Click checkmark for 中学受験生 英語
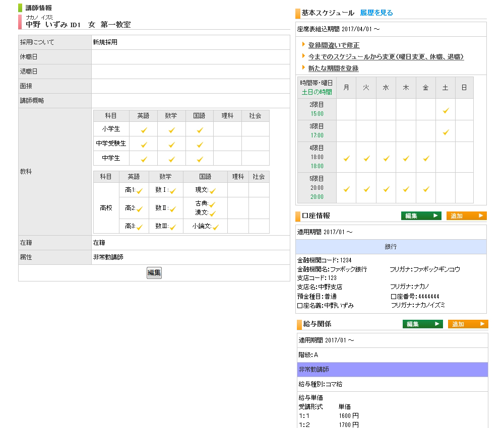 pyautogui.click(x=144, y=145)
